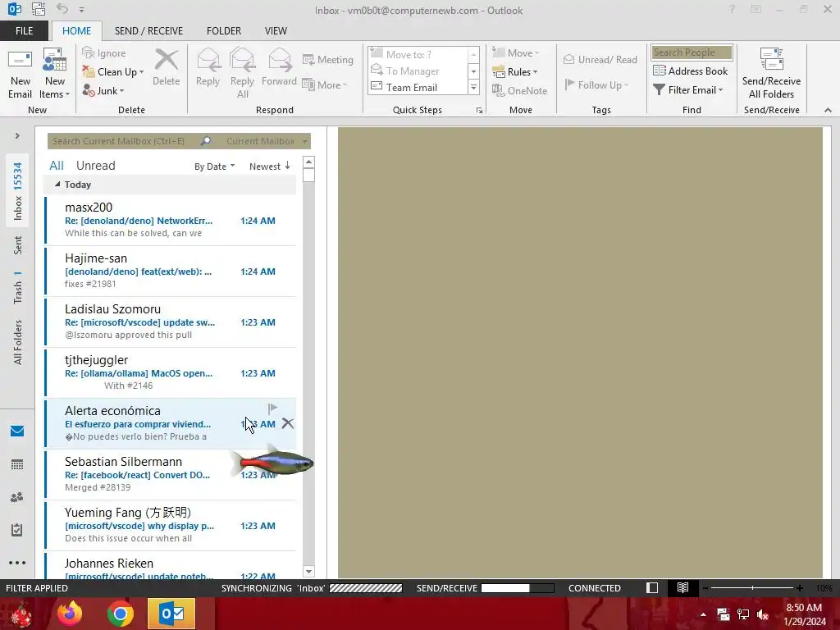Viewport: 840px width, 630px height.
Task: Create a New Email
Action: click(20, 74)
